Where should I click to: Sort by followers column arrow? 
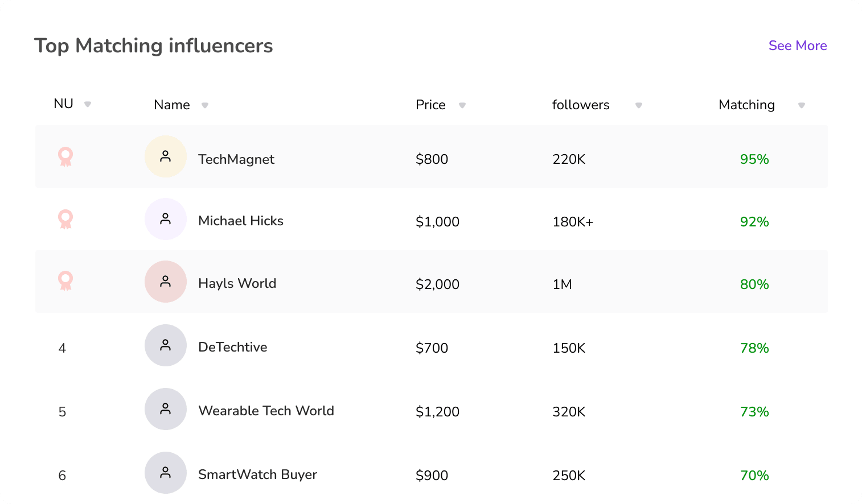(x=639, y=105)
